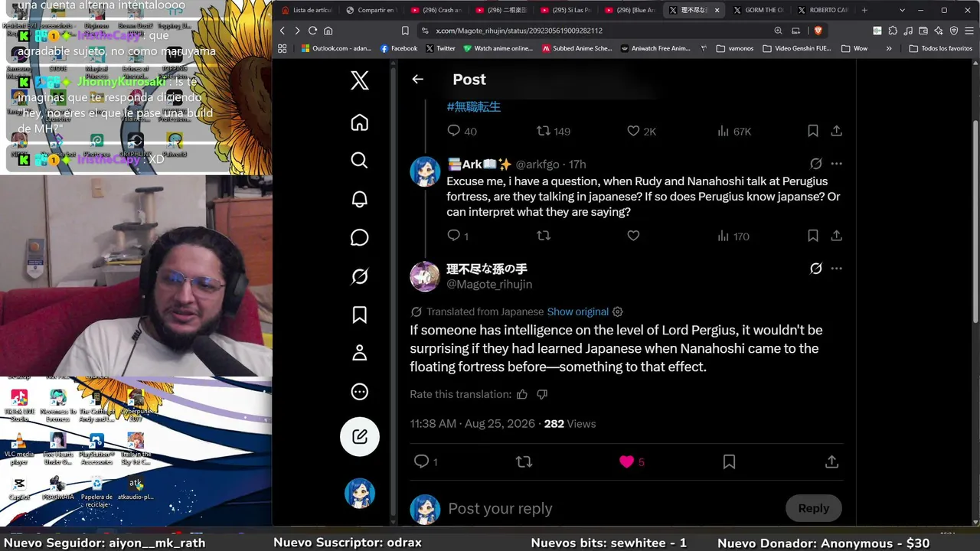Open @arkfgo profile handle

click(537, 164)
